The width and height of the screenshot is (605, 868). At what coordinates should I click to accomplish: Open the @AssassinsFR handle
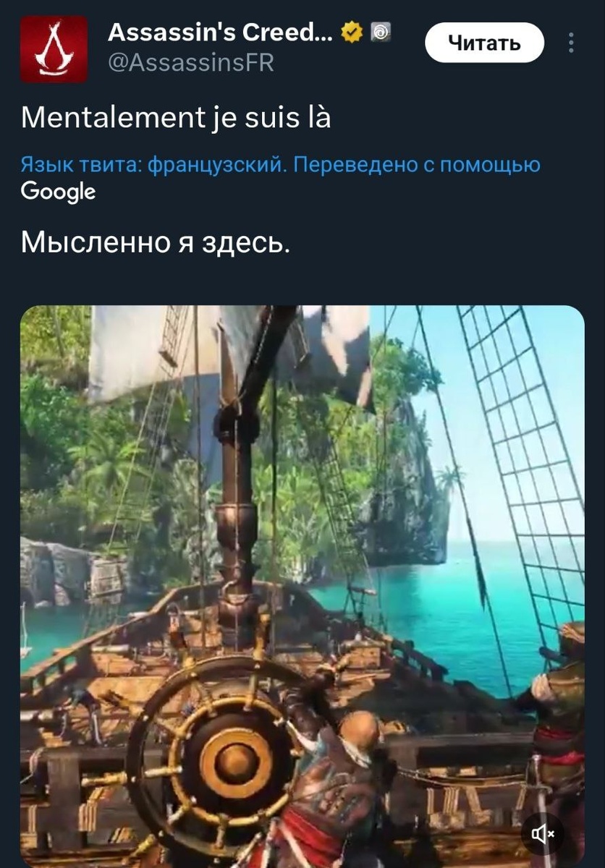point(191,63)
